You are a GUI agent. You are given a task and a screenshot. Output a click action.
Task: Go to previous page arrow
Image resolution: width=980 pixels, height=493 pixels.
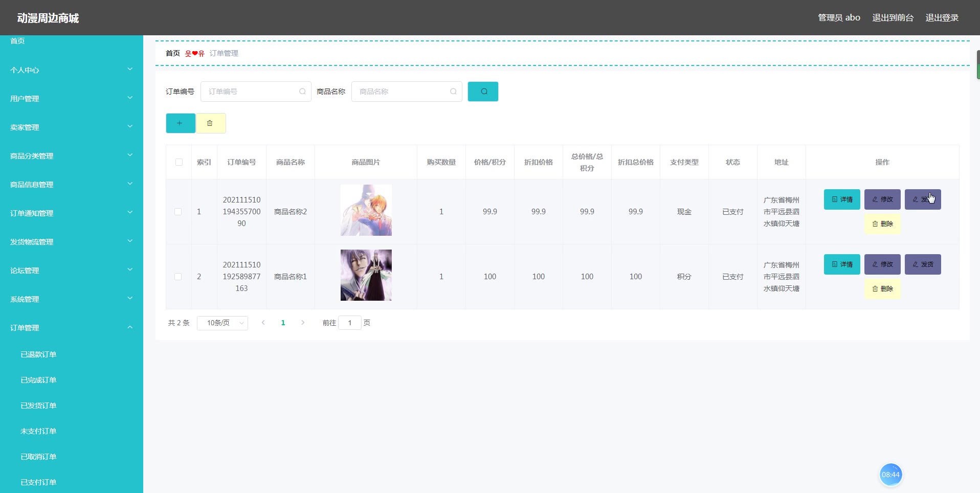pyautogui.click(x=263, y=323)
